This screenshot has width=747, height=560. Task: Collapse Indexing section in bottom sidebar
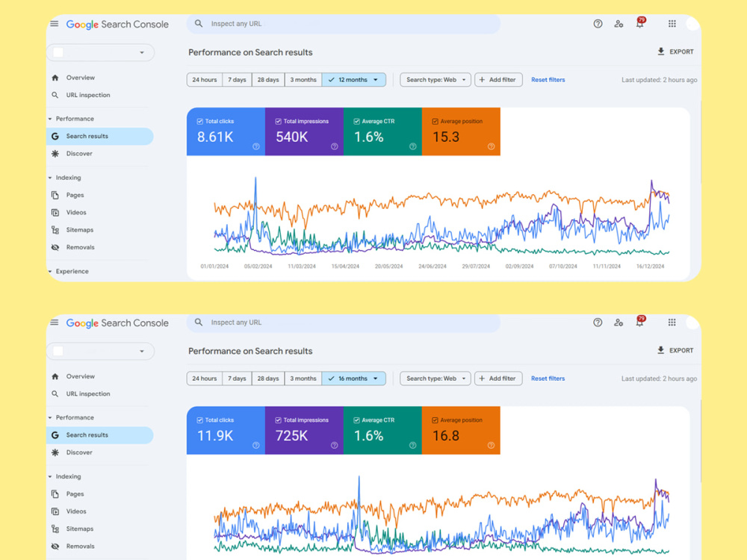pyautogui.click(x=50, y=476)
